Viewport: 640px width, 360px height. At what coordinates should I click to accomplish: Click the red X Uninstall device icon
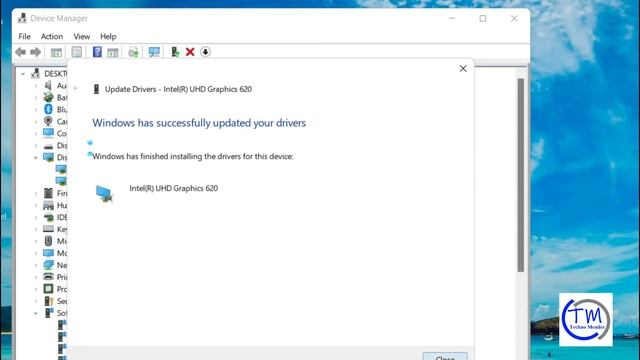click(x=190, y=52)
